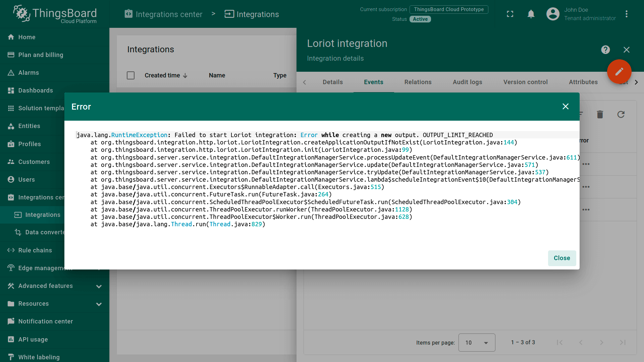This screenshot has height=362, width=644.
Task: Switch to the Audit logs tab
Action: 467,82
